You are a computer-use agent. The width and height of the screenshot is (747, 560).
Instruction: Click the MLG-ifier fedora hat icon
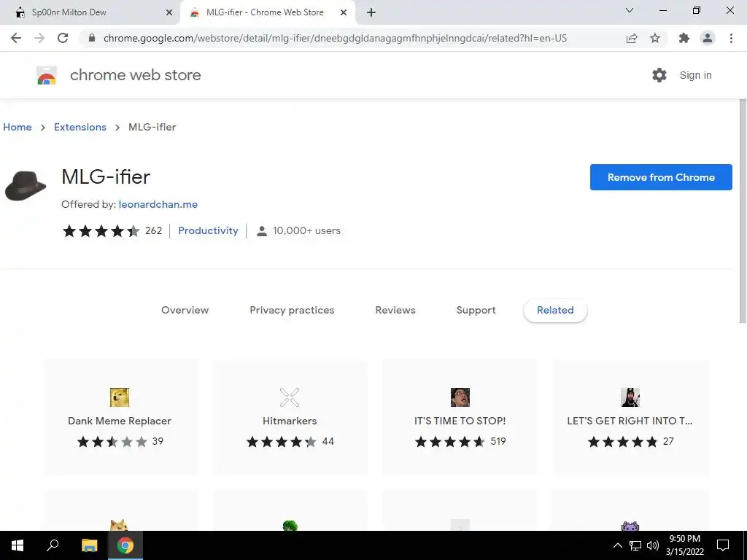26,186
